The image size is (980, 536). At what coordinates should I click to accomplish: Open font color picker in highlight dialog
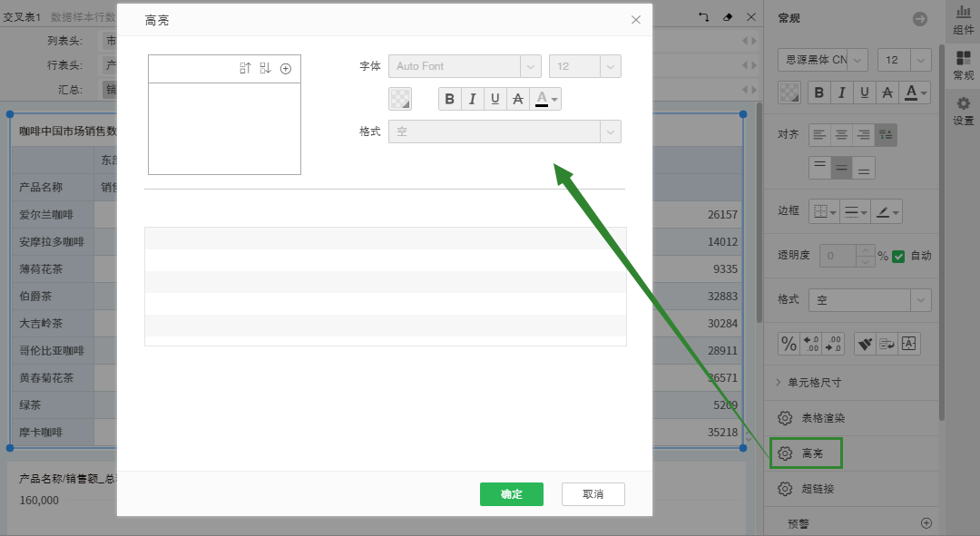[546, 100]
